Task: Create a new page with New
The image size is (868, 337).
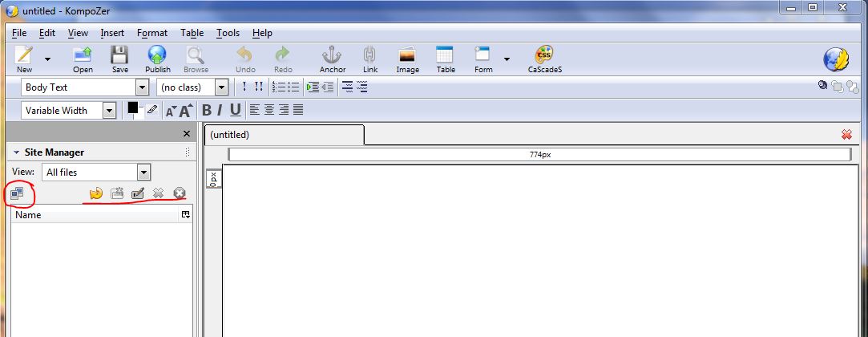Action: [x=24, y=59]
